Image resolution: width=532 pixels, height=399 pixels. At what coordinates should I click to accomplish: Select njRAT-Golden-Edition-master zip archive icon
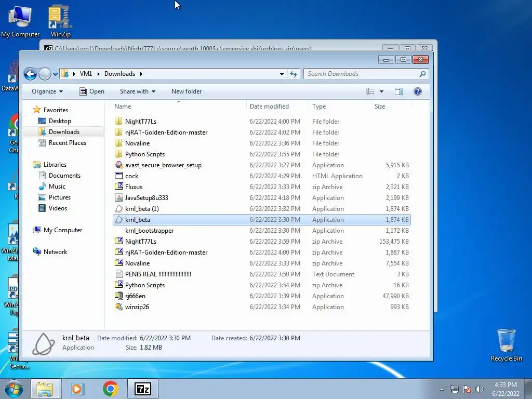[119, 252]
